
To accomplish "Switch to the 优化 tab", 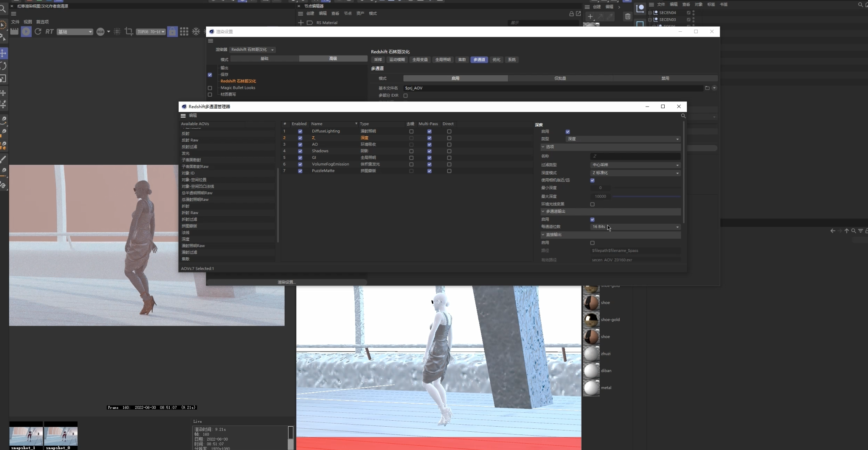I will coord(496,60).
